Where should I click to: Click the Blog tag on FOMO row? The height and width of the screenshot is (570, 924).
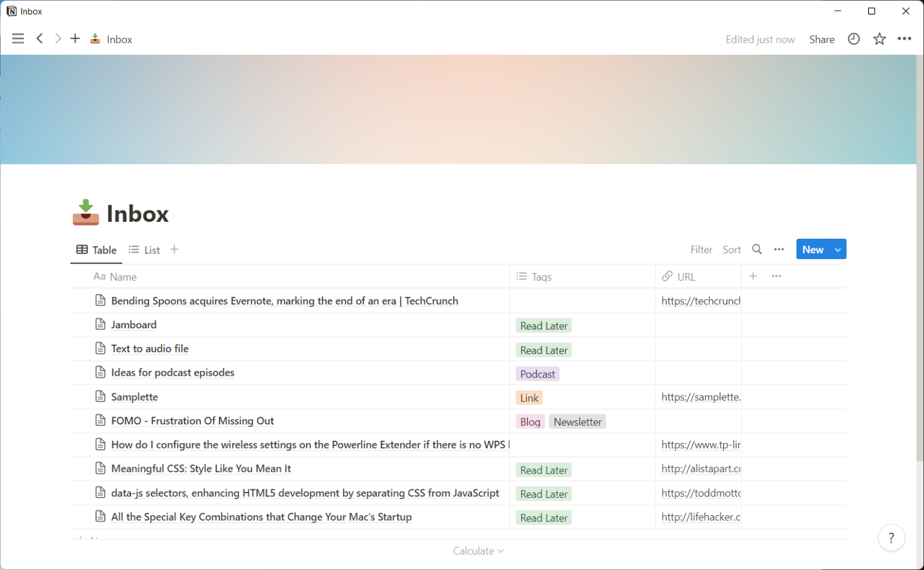coord(530,422)
